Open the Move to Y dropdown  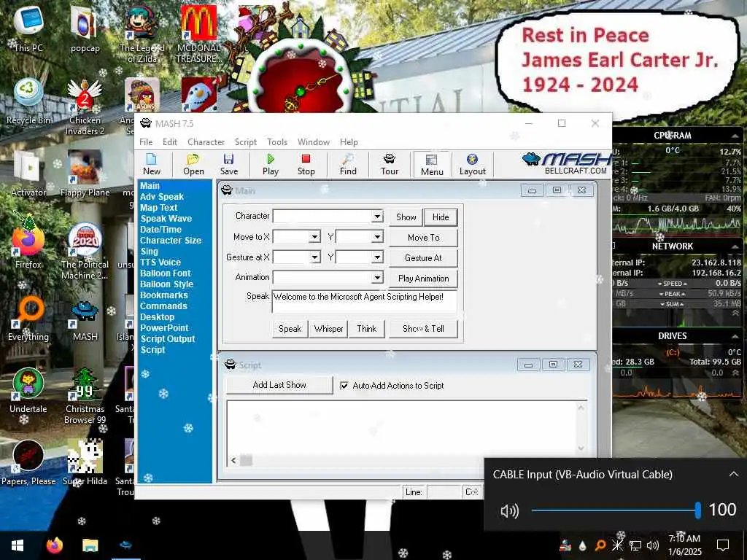(377, 237)
